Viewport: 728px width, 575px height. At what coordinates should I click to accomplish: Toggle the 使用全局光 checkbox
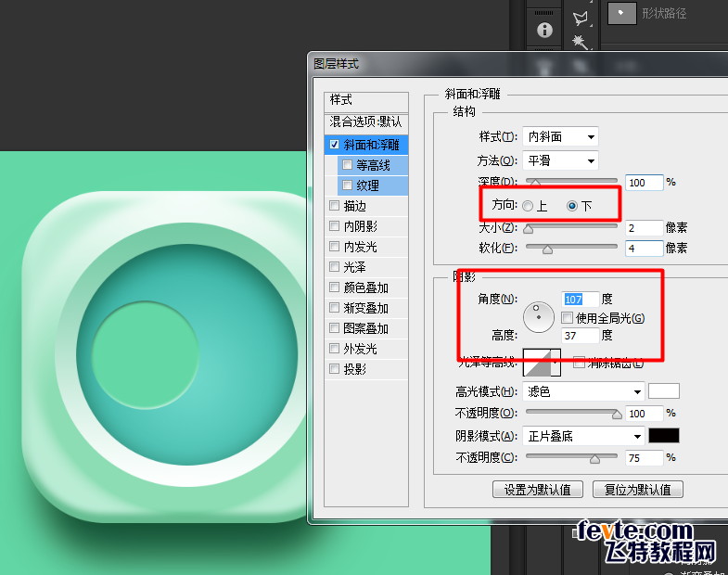[568, 318]
